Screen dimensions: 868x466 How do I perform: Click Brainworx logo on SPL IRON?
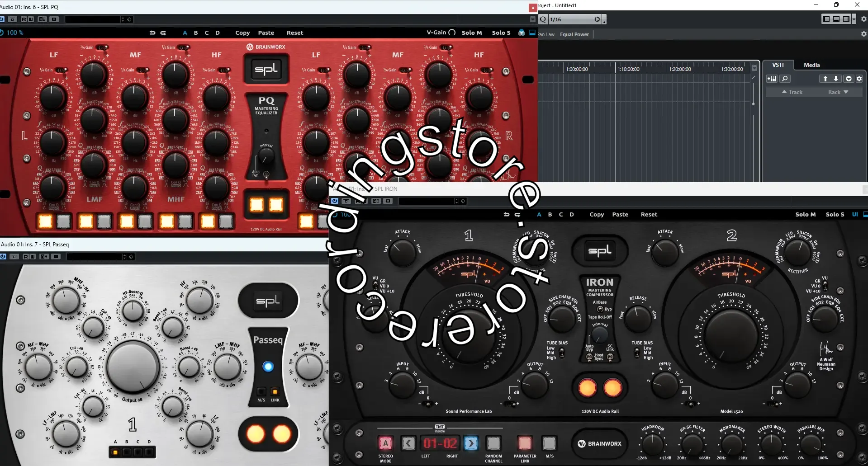click(600, 444)
